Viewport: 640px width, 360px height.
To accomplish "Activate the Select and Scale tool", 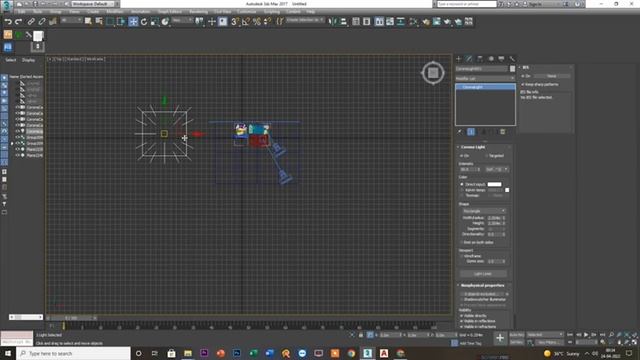I will pyautogui.click(x=154, y=22).
